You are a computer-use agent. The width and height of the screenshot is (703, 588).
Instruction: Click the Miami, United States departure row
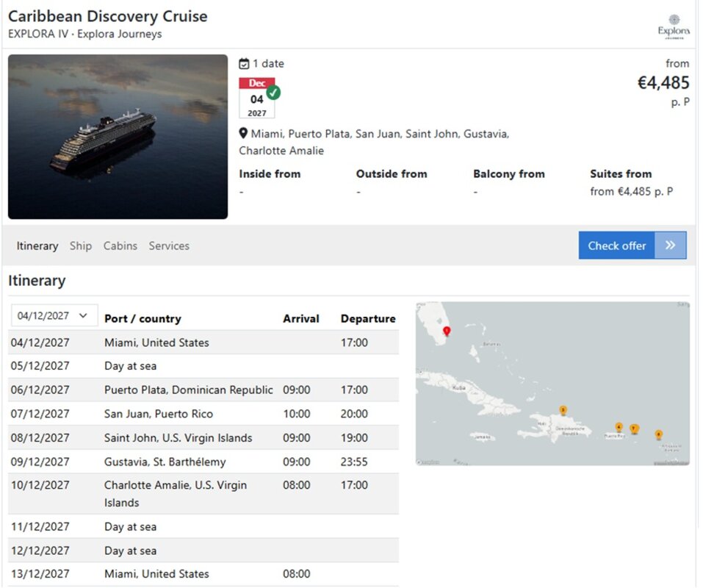point(203,343)
